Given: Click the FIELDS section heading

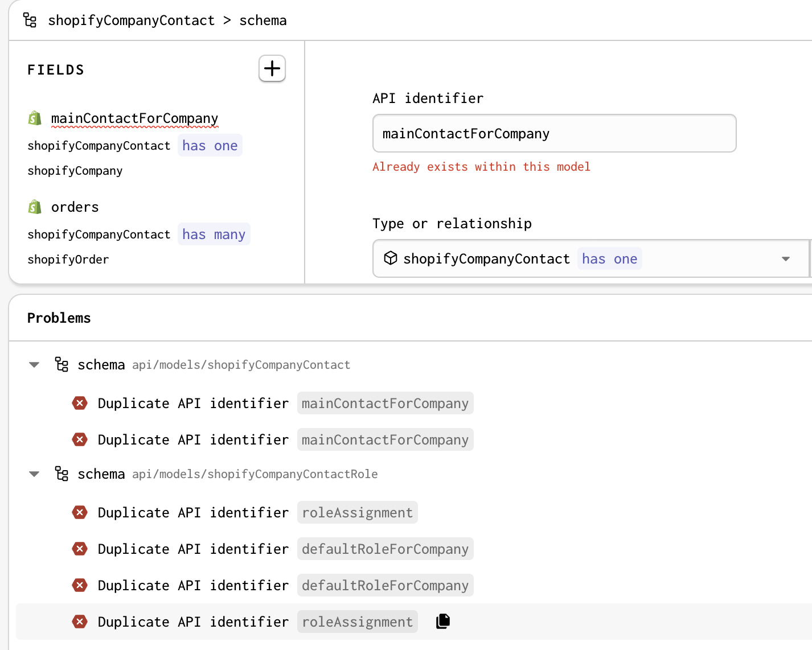Looking at the screenshot, I should coord(56,69).
